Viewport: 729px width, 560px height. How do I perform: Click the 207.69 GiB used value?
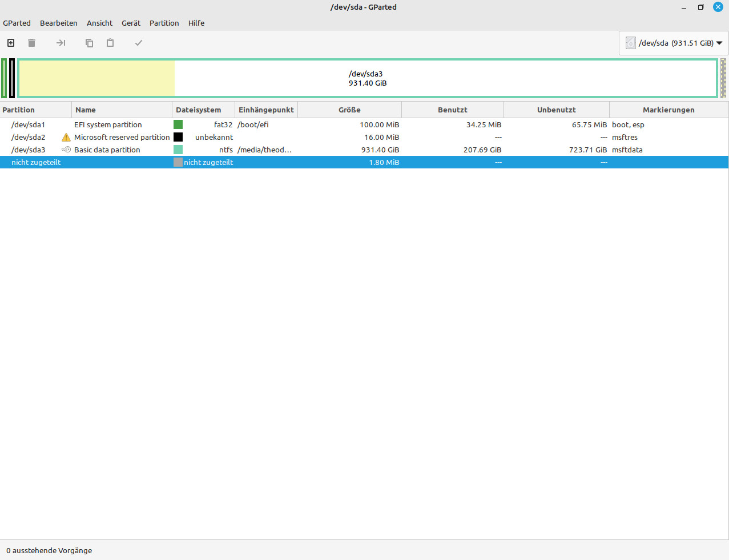point(482,150)
